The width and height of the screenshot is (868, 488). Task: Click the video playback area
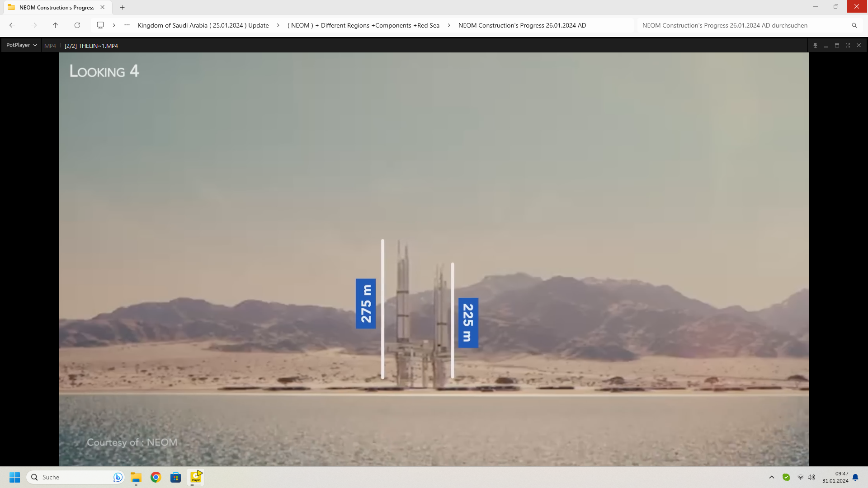[x=434, y=259]
